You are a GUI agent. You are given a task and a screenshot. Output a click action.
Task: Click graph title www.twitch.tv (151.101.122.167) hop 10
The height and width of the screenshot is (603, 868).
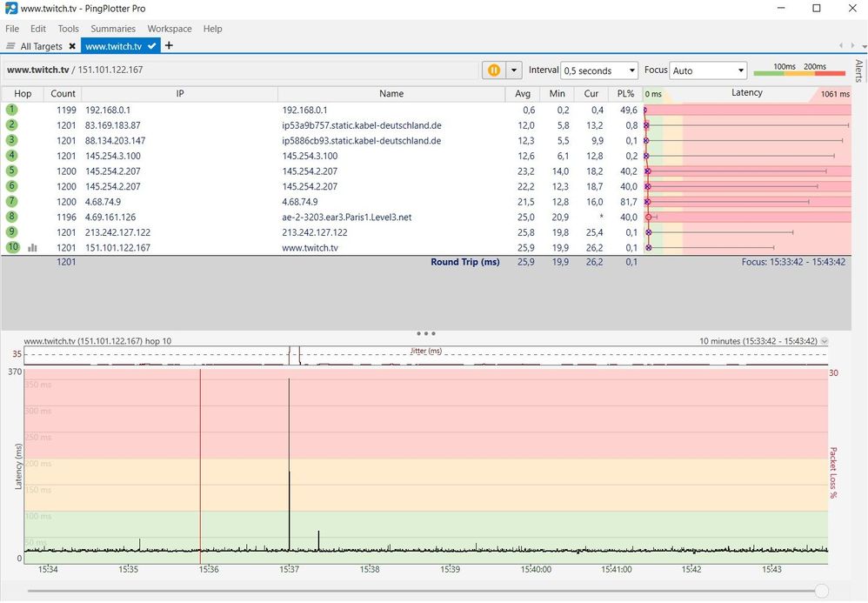point(98,341)
